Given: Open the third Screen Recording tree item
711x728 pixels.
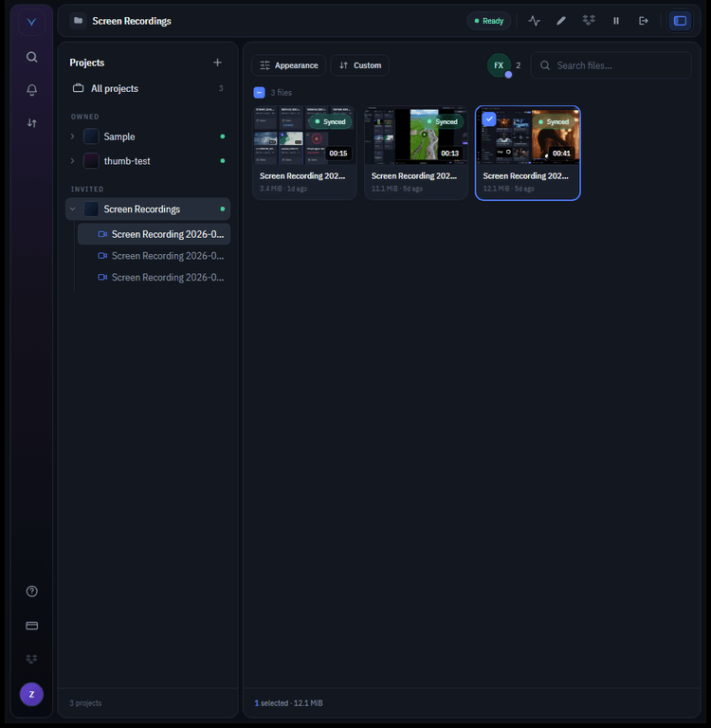Looking at the screenshot, I should tap(154, 277).
